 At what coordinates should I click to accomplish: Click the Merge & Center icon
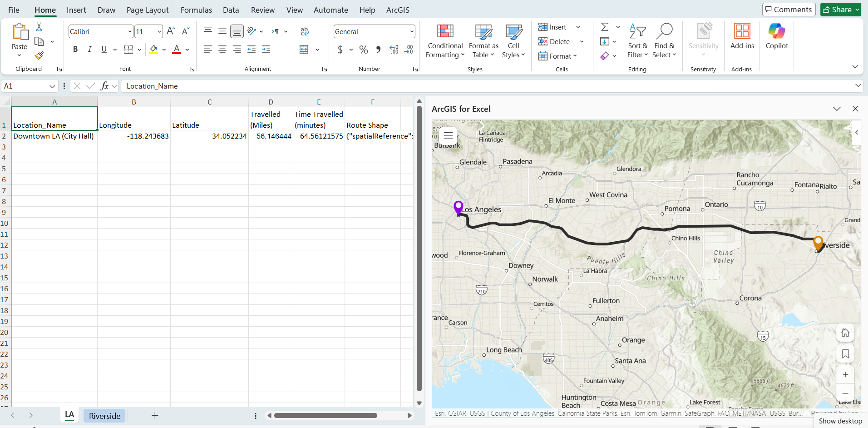pyautogui.click(x=304, y=50)
